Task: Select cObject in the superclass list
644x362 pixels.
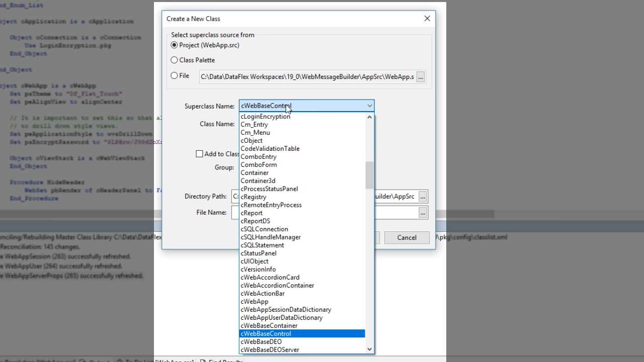Action: coord(252,141)
